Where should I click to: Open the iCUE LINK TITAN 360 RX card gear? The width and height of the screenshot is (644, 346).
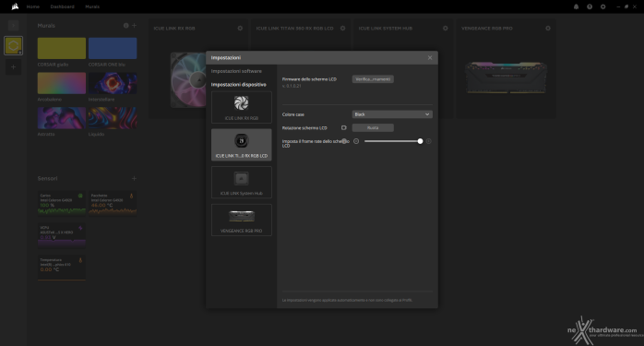342,29
